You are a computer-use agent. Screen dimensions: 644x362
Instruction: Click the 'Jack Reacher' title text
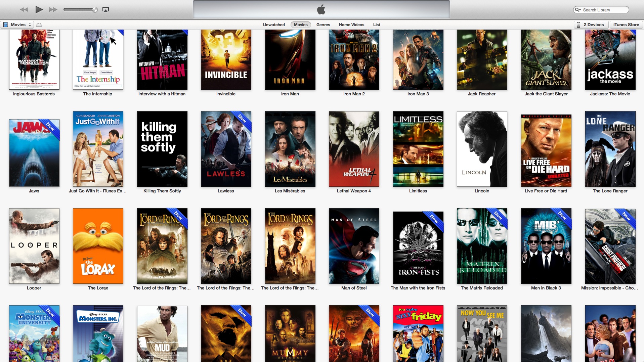coord(482,94)
